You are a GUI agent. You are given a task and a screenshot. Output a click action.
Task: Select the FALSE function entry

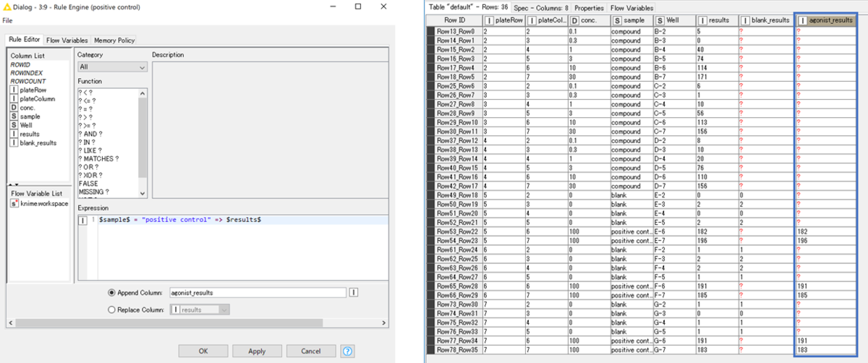point(88,184)
